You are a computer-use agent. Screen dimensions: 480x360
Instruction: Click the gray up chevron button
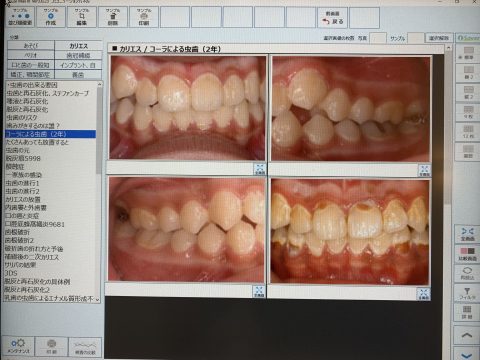pyautogui.click(x=467, y=335)
